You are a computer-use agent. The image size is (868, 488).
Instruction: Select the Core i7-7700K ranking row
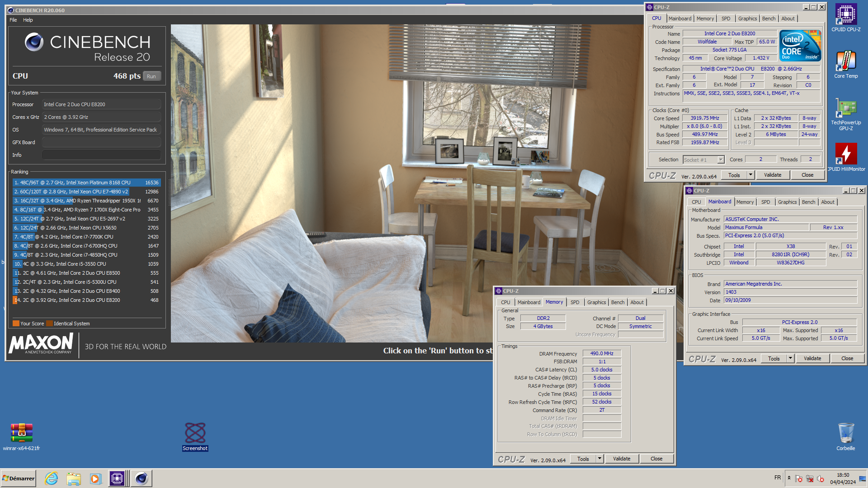click(86, 237)
